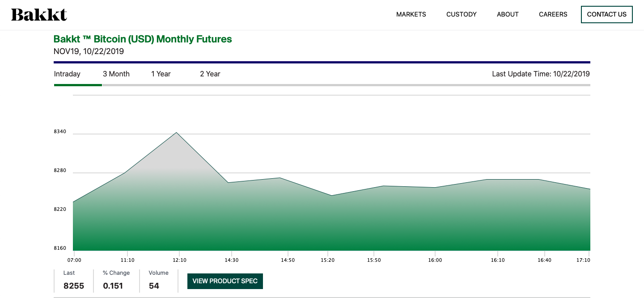Click the Contact Us button
Viewport: 644px width, 298px height.
[x=606, y=14]
